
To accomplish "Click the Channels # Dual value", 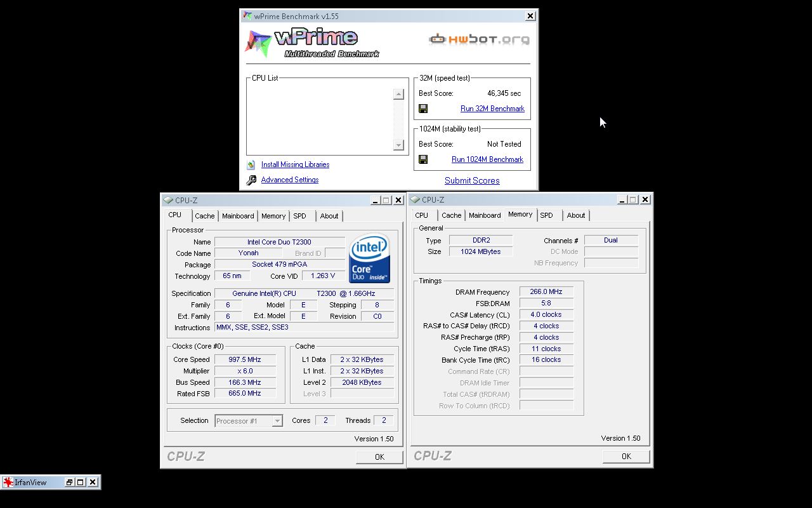I will (611, 240).
